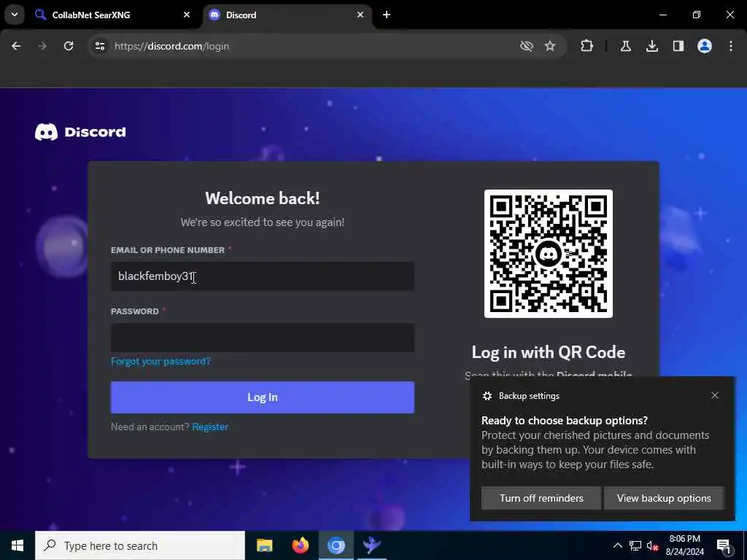Click the blue bird taskbar app
The height and width of the screenshot is (560, 747).
point(371,545)
